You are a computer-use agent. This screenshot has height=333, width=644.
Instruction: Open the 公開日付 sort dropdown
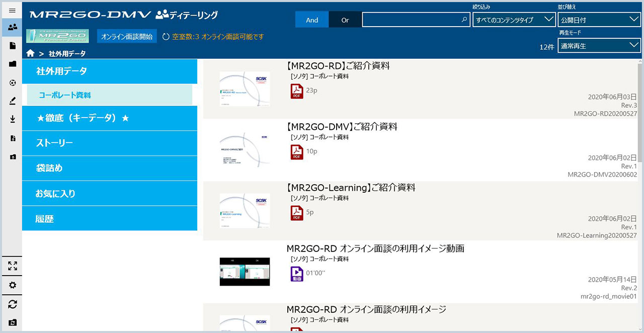[599, 20]
